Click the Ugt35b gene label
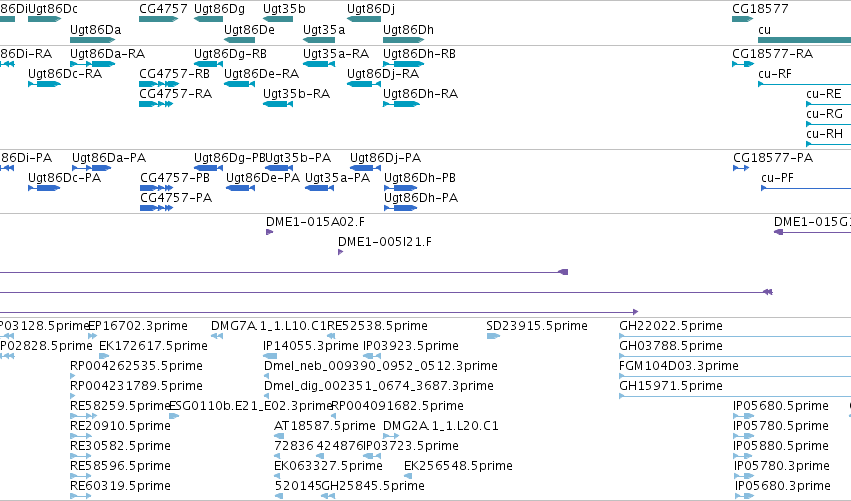The height and width of the screenshot is (501, 851). click(x=284, y=9)
